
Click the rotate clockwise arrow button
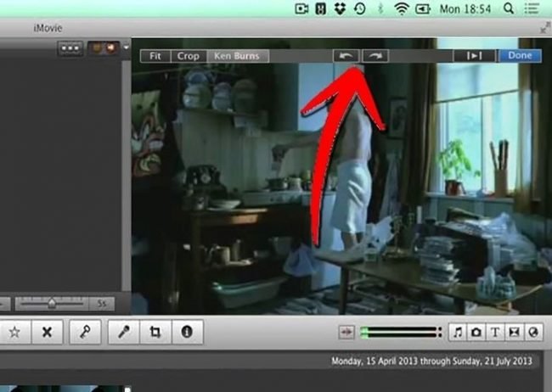[x=375, y=56]
